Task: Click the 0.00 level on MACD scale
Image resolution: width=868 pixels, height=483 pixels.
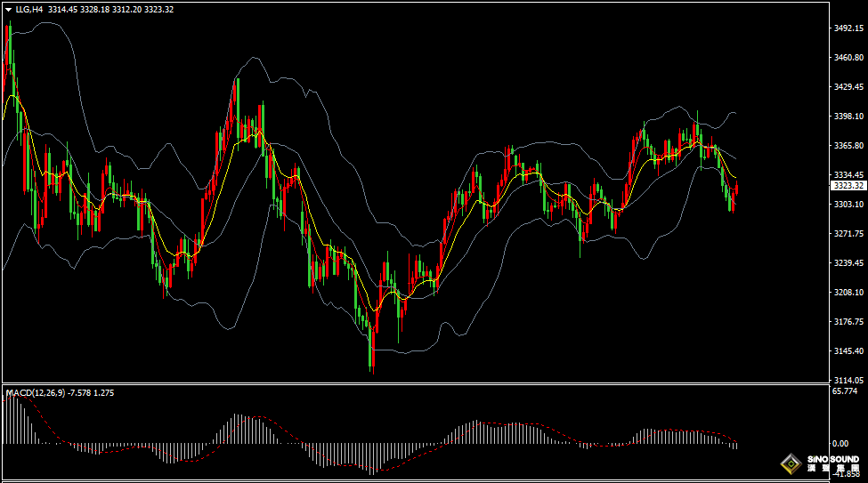Action: click(x=839, y=443)
